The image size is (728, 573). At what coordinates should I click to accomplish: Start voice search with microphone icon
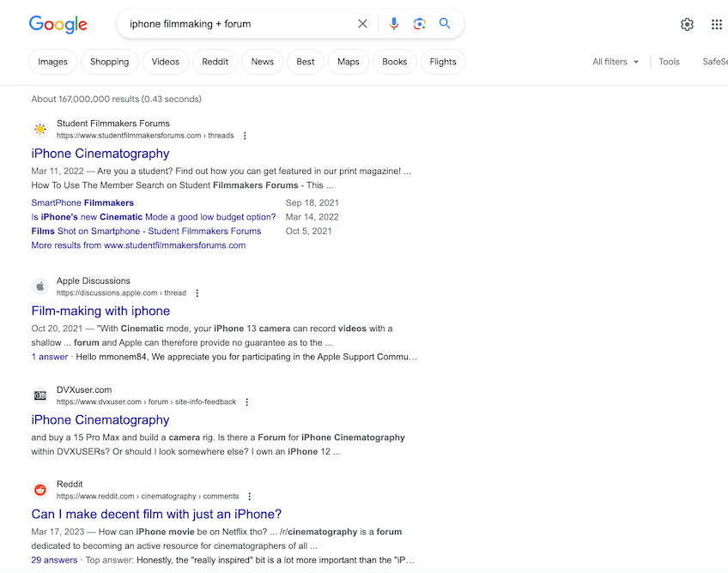click(x=394, y=24)
